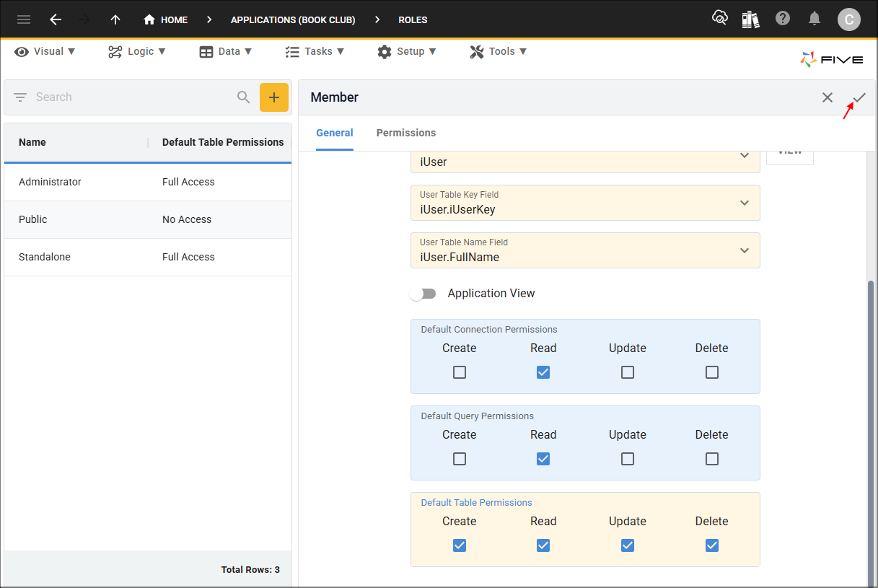Click the Home icon in the breadcrumb
The width and height of the screenshot is (878, 588).
(149, 19)
